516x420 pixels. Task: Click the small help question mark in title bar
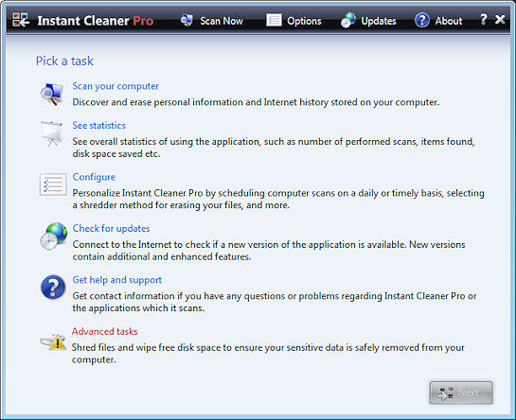pos(483,20)
